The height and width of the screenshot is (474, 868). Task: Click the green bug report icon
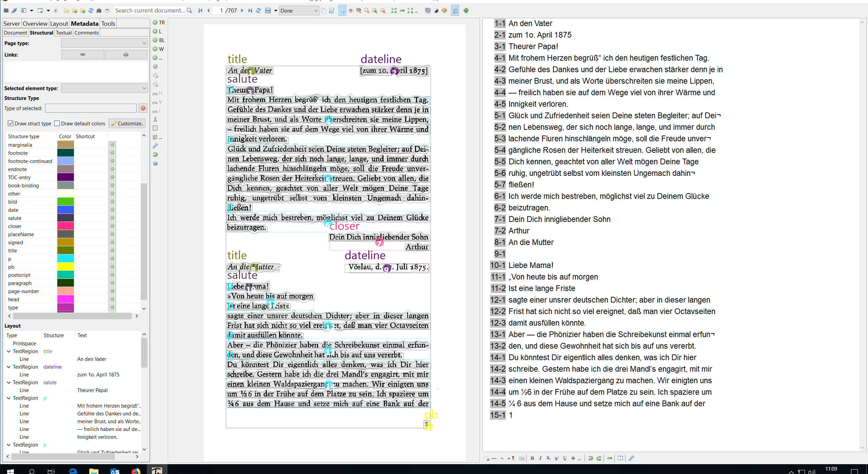point(466,11)
